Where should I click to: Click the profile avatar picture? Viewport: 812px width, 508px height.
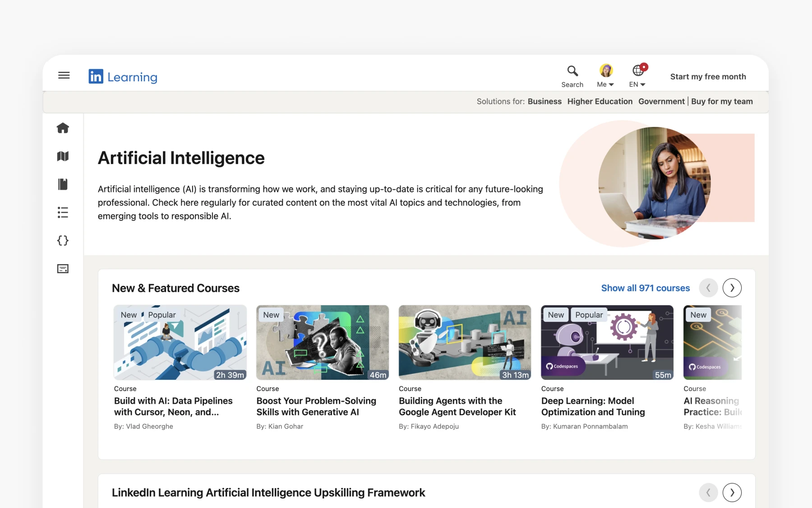[x=606, y=70]
